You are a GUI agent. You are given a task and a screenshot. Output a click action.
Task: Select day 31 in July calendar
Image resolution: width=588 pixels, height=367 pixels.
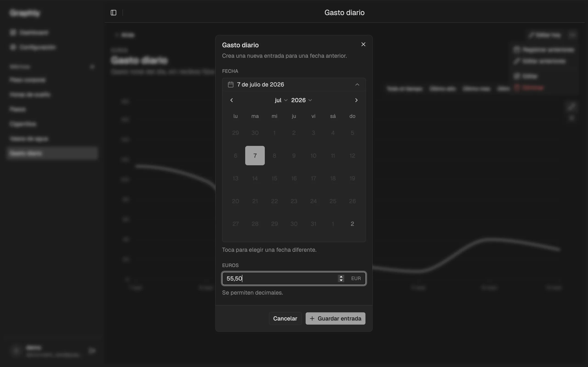tap(313, 224)
